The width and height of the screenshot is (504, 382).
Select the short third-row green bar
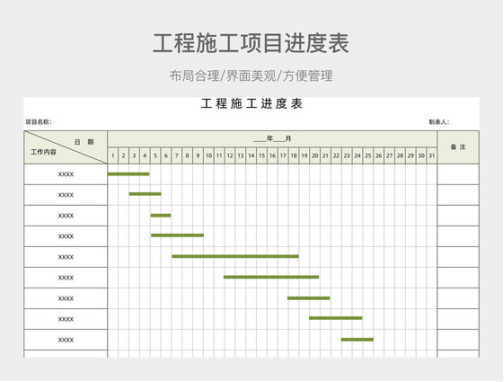161,215
